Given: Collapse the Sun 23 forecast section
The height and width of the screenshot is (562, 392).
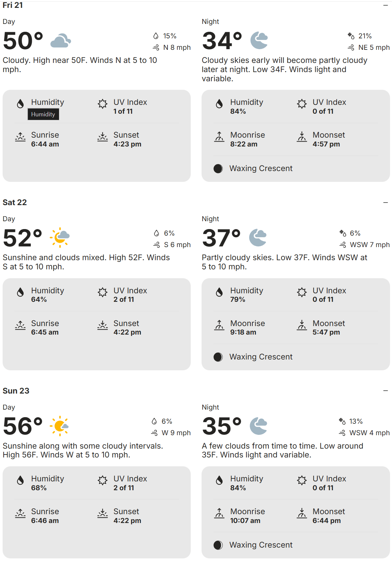Looking at the screenshot, I should pyautogui.click(x=385, y=391).
